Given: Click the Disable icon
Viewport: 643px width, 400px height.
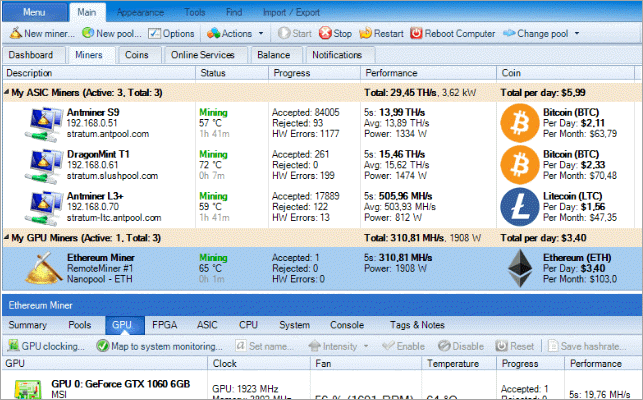Looking at the screenshot, I should click(444, 346).
